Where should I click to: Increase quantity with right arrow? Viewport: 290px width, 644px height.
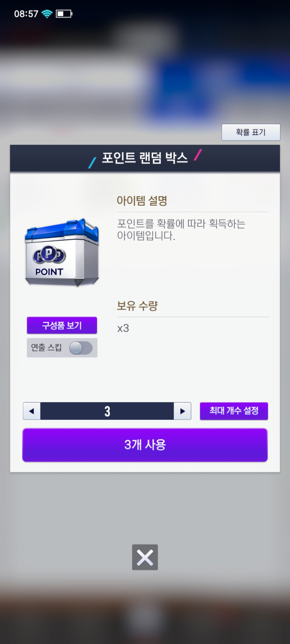tap(182, 411)
